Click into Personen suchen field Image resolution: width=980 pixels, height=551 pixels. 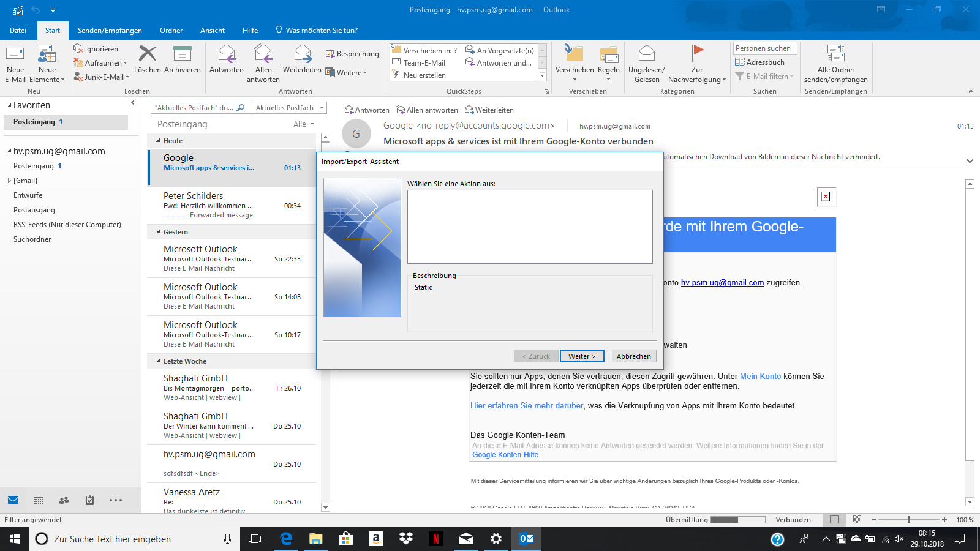pos(764,48)
